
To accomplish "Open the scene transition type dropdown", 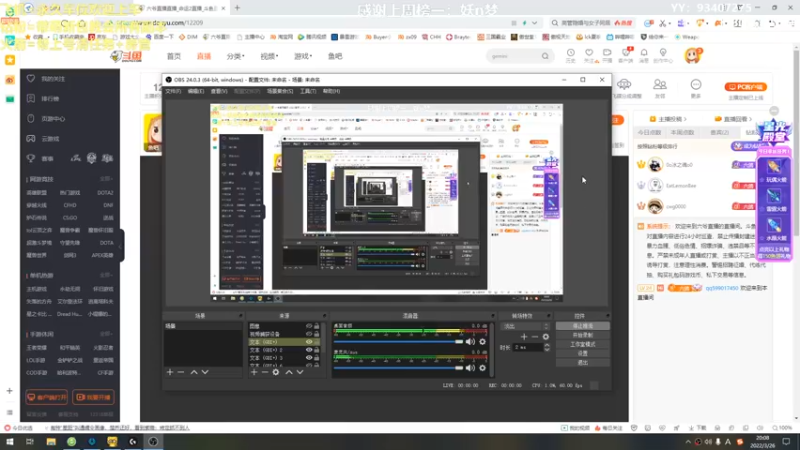I will click(x=526, y=326).
